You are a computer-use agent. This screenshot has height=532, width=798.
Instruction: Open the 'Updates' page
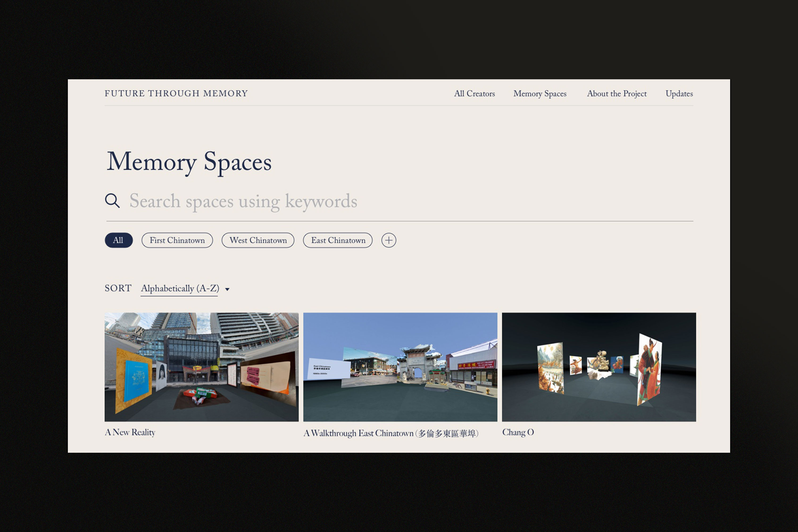tap(679, 94)
